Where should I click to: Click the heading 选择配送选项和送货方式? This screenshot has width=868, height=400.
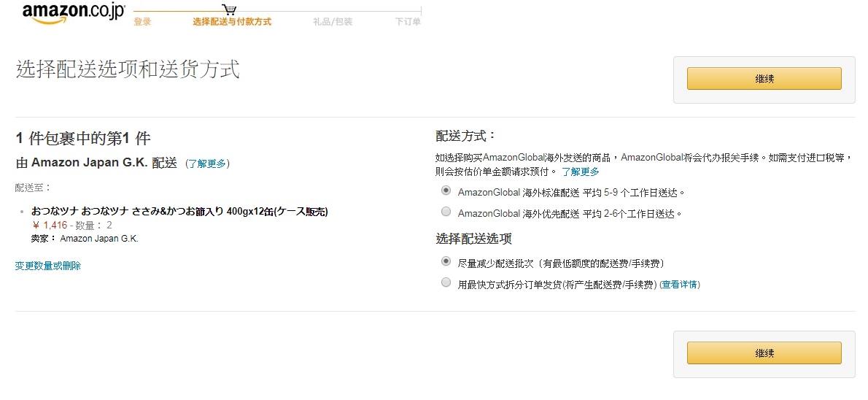coord(128,70)
